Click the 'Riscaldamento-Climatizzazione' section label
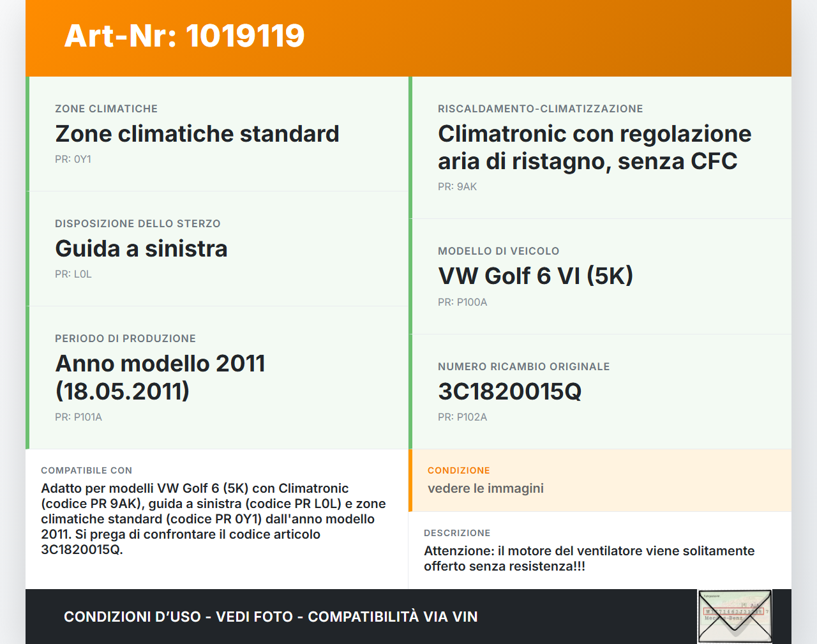This screenshot has height=644, width=817. [x=540, y=109]
